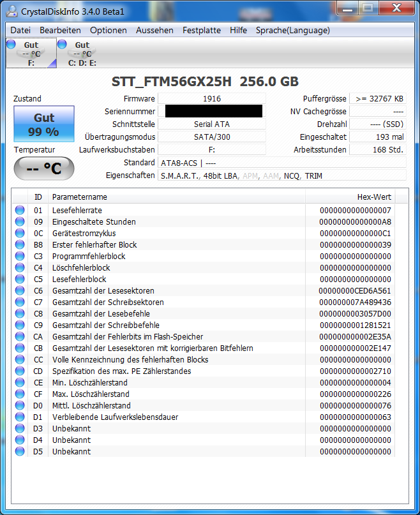The height and width of the screenshot is (515, 420).
Task: Click the Übertragungsmodus field SATA/300
Action: pyautogui.click(x=212, y=137)
